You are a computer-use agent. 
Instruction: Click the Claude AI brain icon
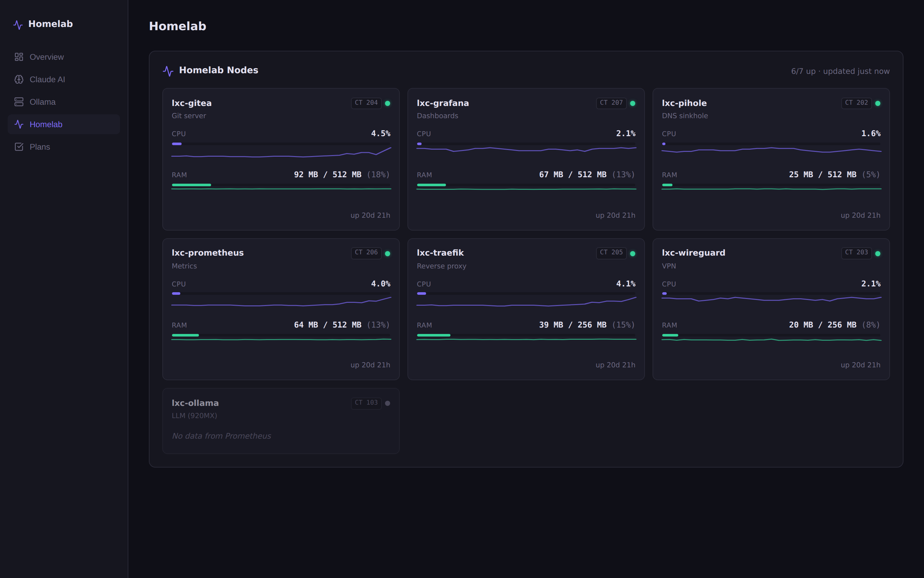click(x=19, y=80)
